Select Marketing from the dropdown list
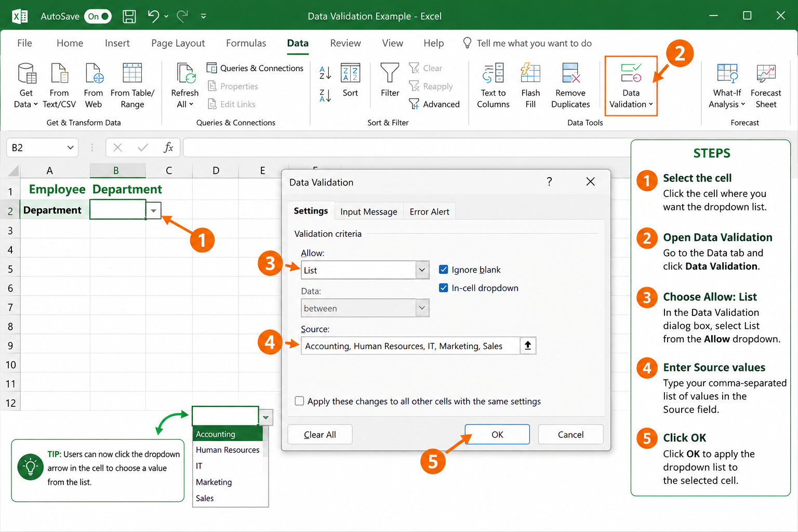 click(x=229, y=482)
